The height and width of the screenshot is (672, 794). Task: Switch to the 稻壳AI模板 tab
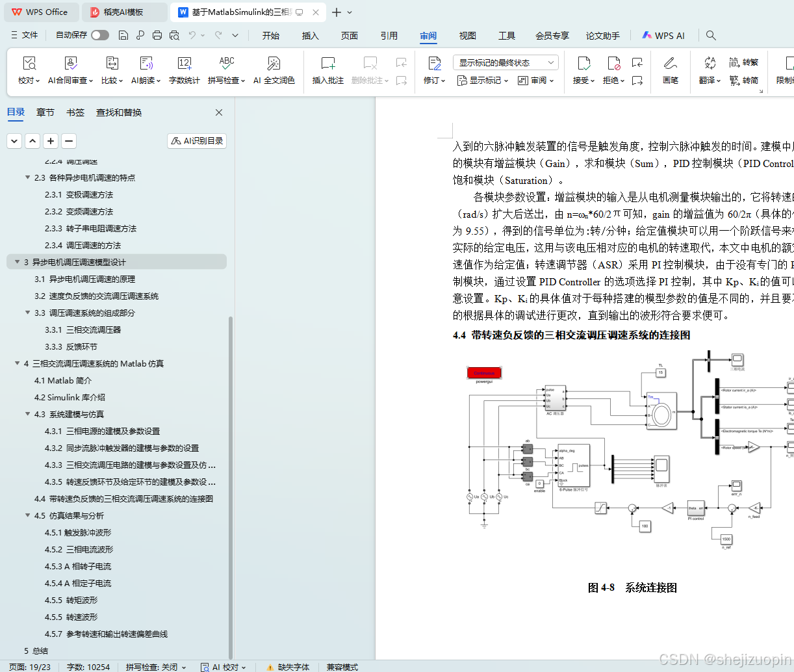tap(125, 12)
